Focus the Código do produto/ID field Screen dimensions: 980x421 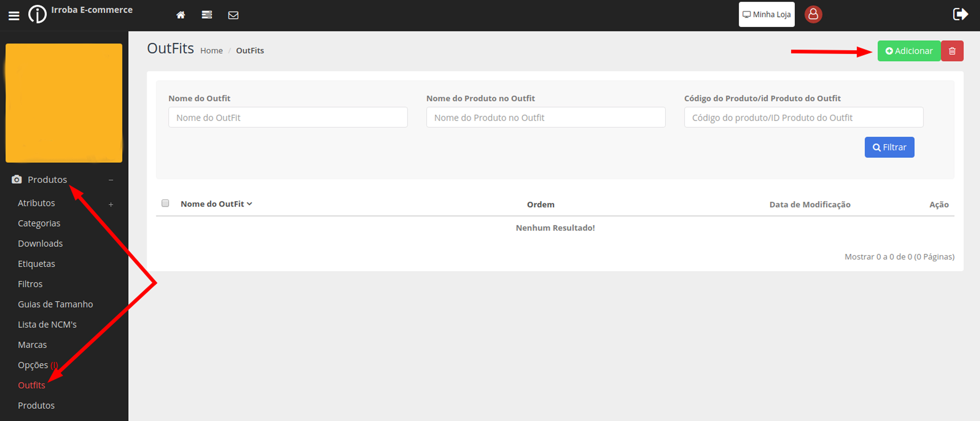coord(804,117)
